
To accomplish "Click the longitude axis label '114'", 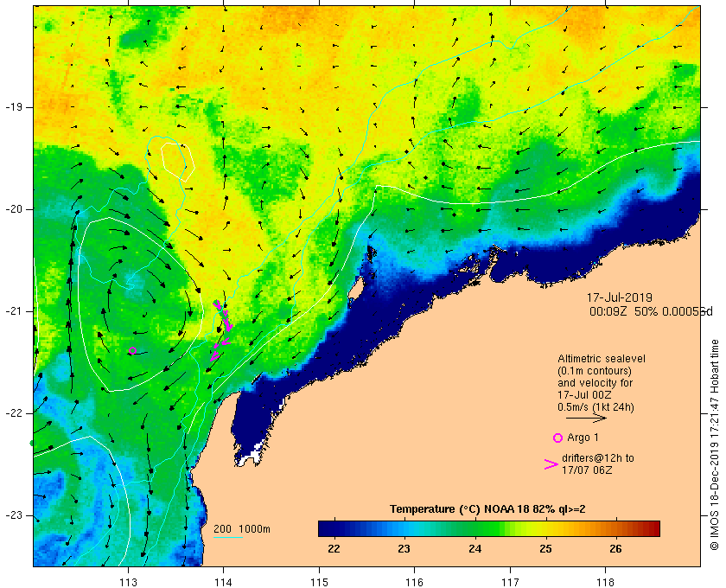I will click(x=224, y=582).
